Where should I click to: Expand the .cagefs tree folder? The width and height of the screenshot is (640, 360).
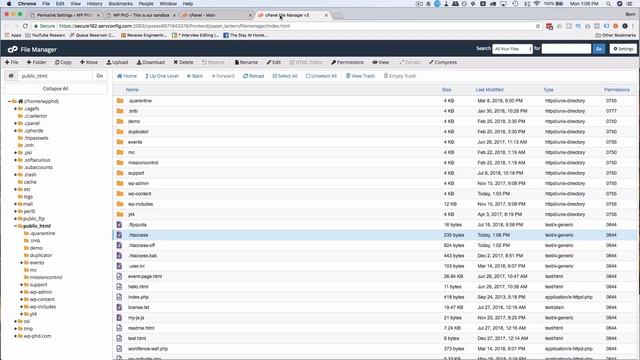pyautogui.click(x=16, y=109)
